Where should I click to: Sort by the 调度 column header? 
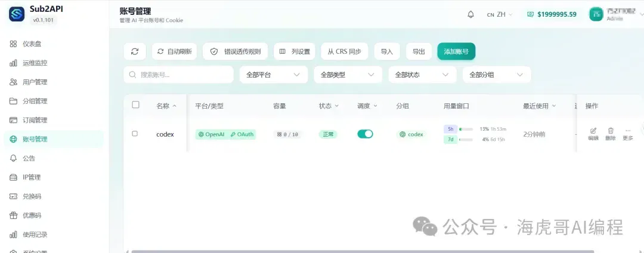point(367,106)
